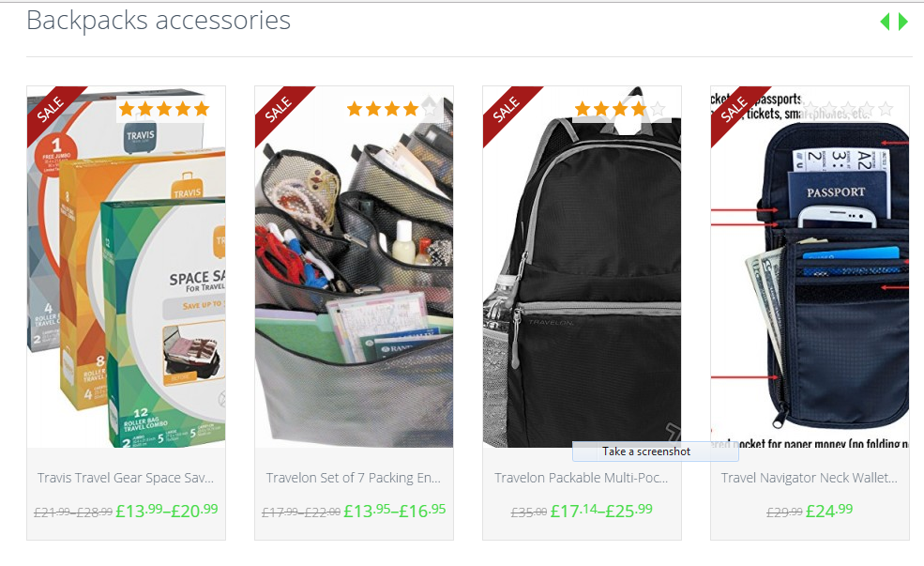Open Travelon Set of 7 Packing En... link
This screenshot has width=924, height=566.
click(354, 478)
